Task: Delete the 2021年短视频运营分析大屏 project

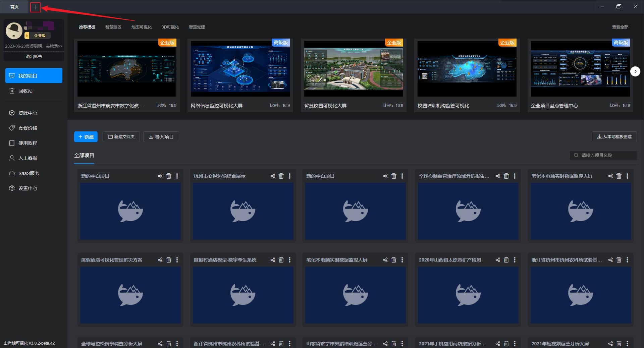Action: 619,344
